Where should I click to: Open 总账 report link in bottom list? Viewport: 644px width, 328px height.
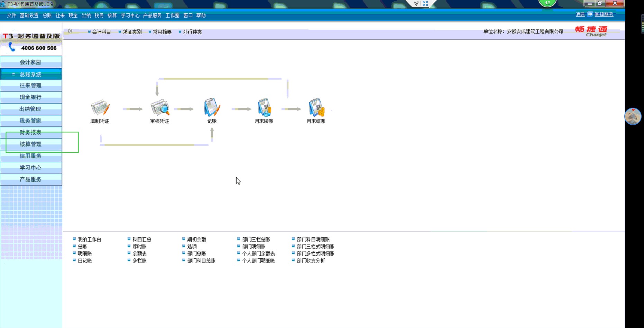tap(82, 247)
